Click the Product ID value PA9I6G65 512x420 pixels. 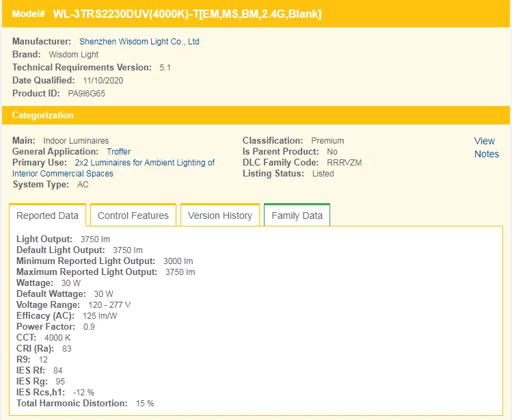86,94
